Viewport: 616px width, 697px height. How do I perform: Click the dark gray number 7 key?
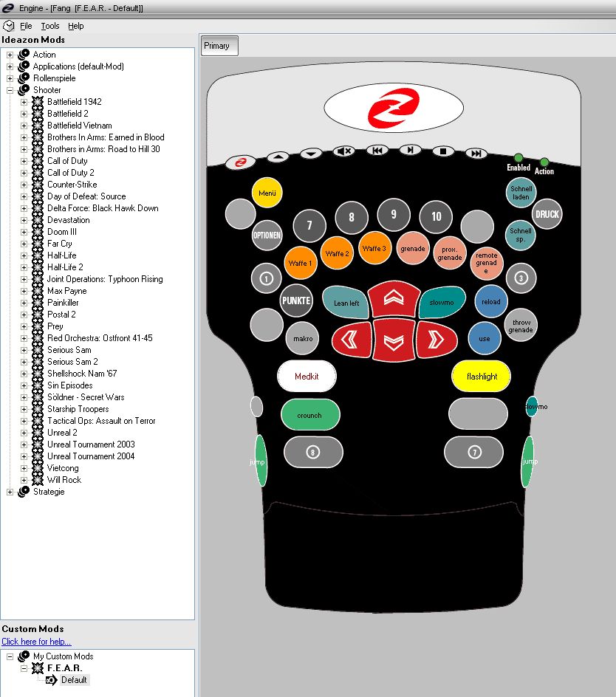click(309, 225)
